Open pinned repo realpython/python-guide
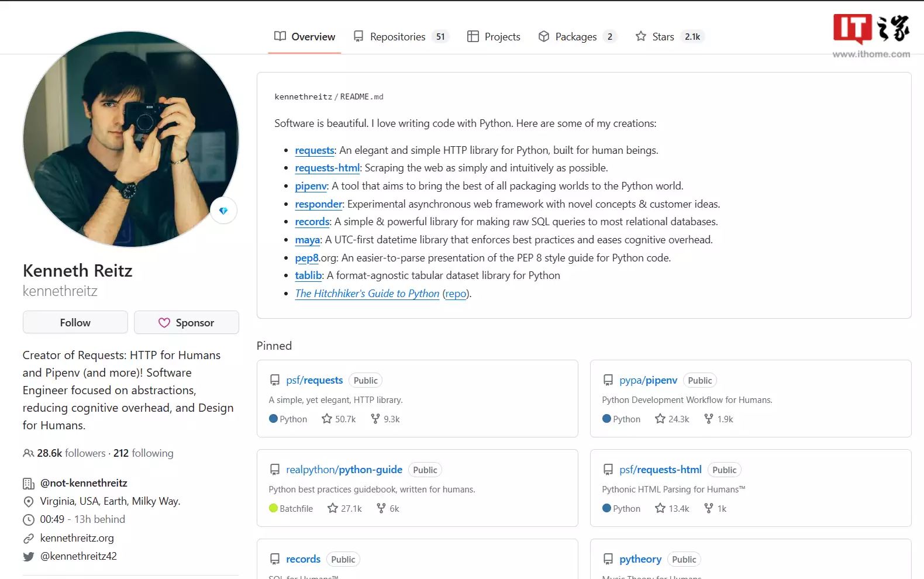 click(x=344, y=470)
